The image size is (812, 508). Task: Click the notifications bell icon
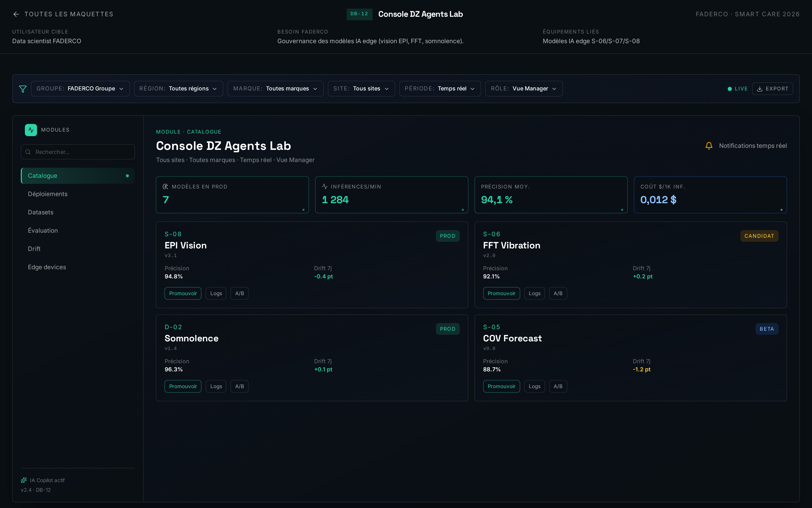click(709, 146)
